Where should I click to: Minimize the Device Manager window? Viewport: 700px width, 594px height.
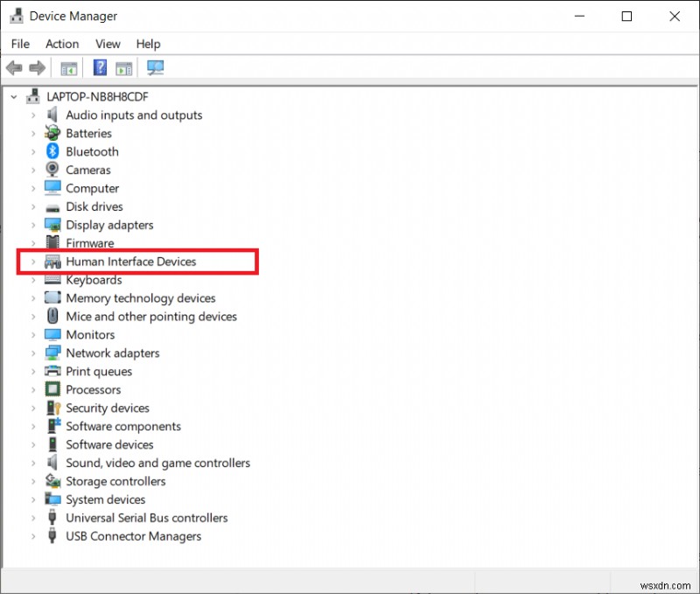click(x=579, y=16)
